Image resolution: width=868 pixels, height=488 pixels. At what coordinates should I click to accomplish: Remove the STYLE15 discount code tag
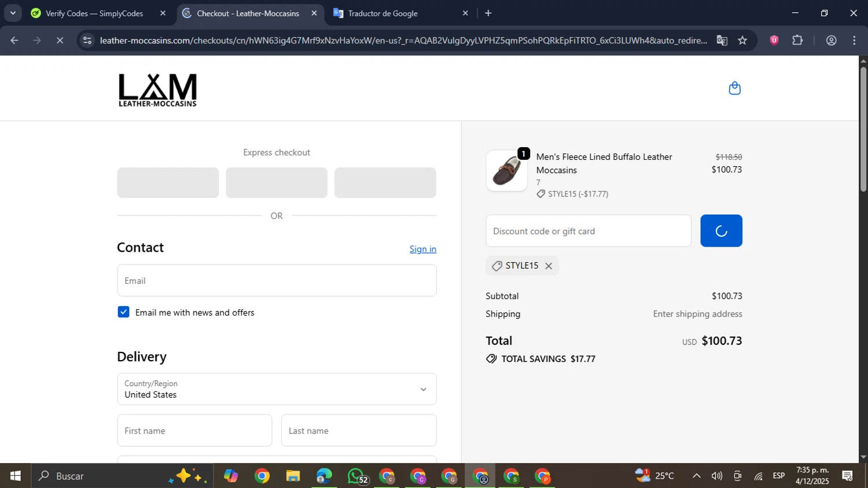[549, 266]
